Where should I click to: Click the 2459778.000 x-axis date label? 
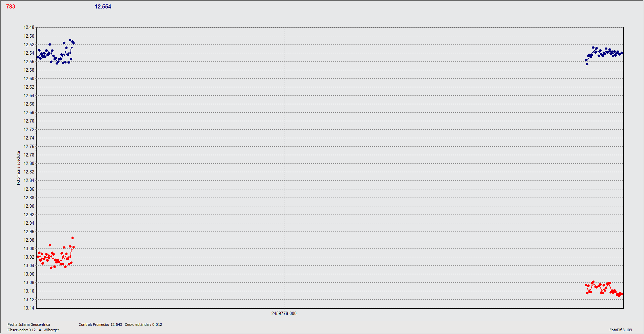[284, 314]
